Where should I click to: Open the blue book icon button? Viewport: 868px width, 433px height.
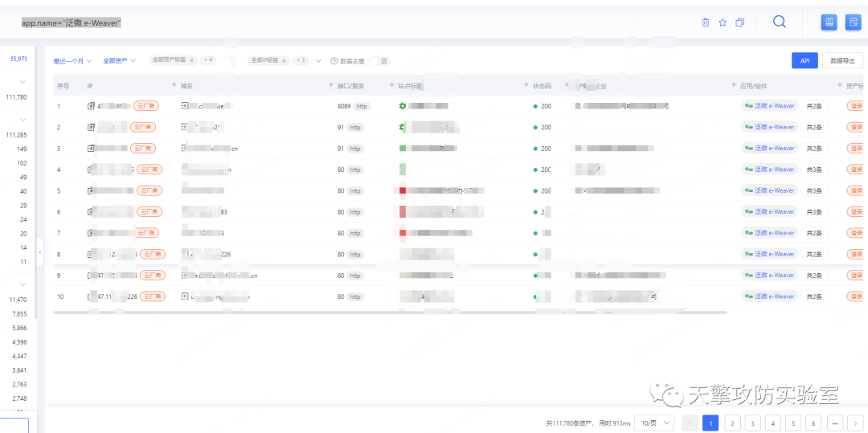(829, 22)
